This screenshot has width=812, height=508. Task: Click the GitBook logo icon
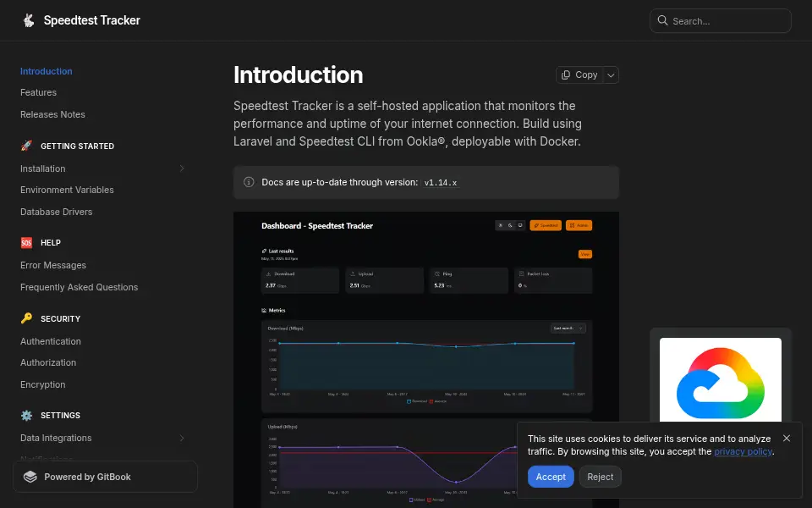click(x=30, y=477)
